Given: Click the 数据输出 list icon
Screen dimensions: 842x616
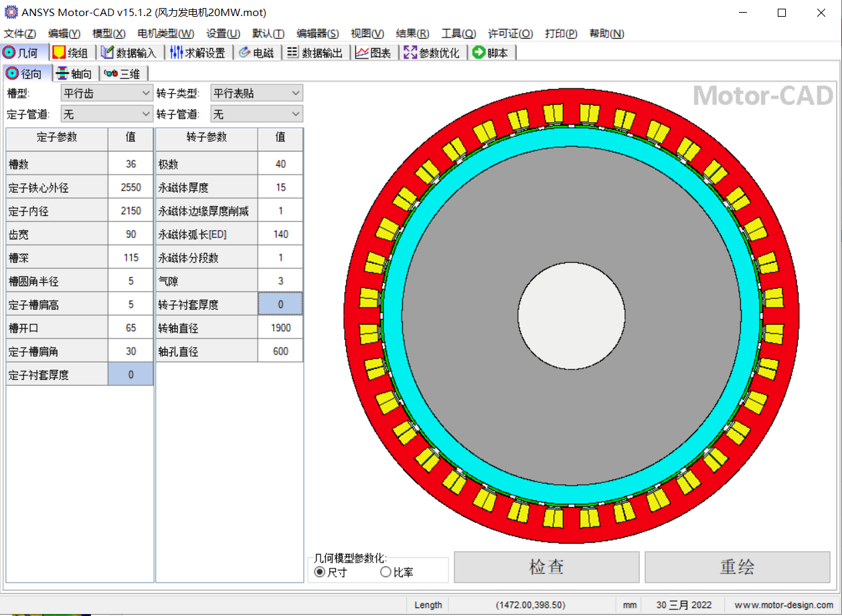Looking at the screenshot, I should tap(292, 53).
